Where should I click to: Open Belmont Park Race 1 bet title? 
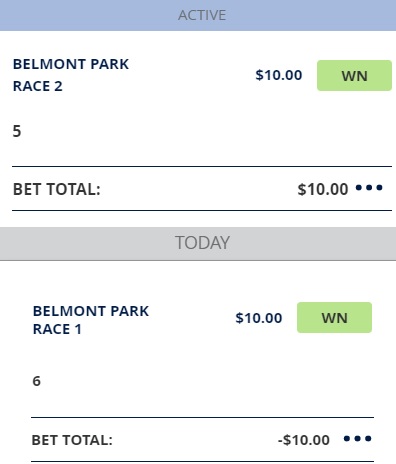[91, 320]
